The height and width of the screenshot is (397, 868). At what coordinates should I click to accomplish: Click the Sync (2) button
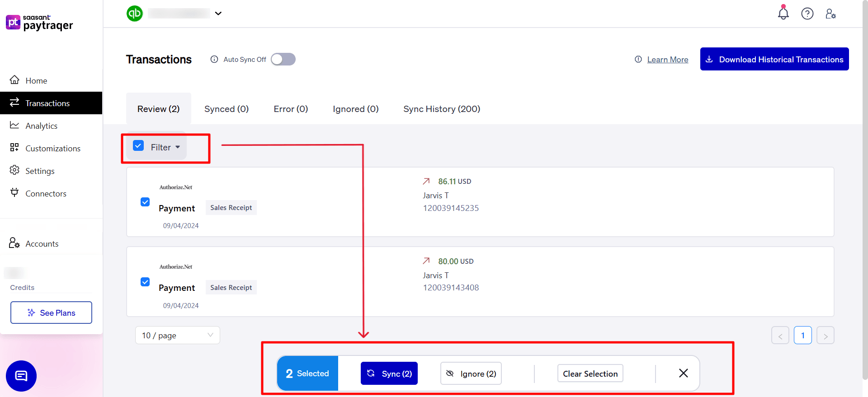pyautogui.click(x=389, y=374)
